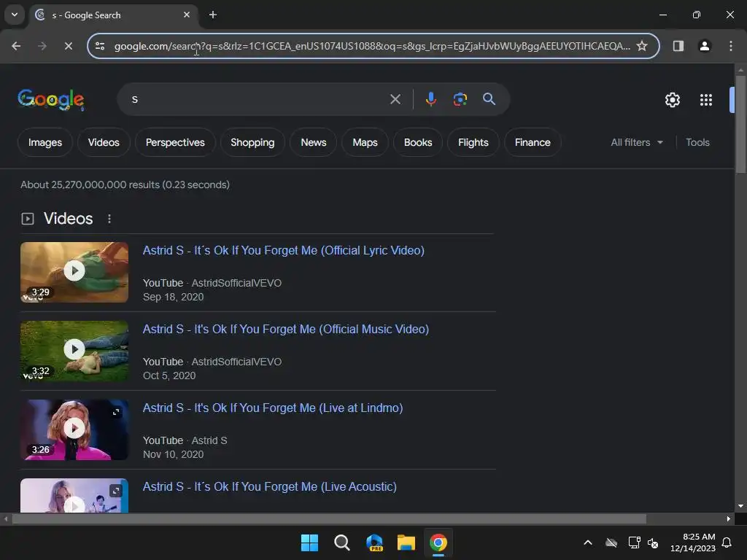Open the Windows Start menu

click(x=309, y=542)
